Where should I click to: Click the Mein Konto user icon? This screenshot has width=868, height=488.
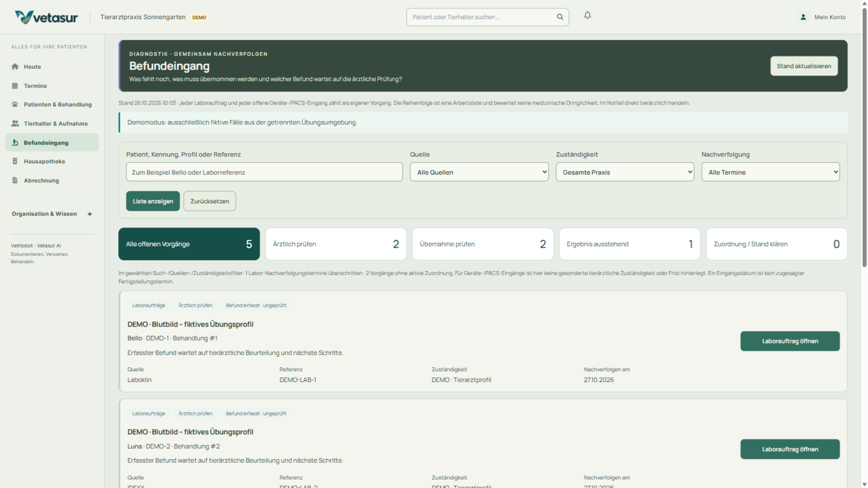pyautogui.click(x=803, y=17)
